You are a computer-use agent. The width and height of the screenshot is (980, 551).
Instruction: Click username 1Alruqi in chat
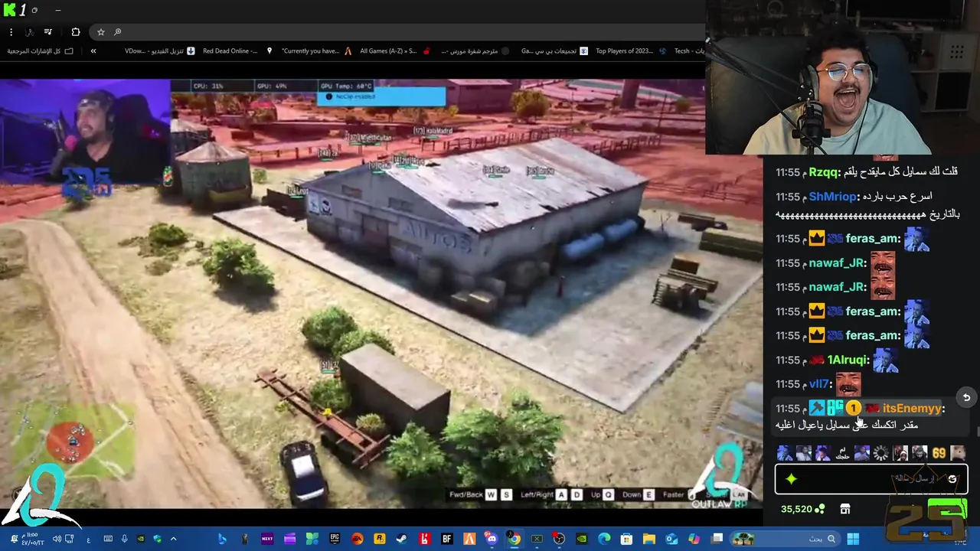[848, 360]
